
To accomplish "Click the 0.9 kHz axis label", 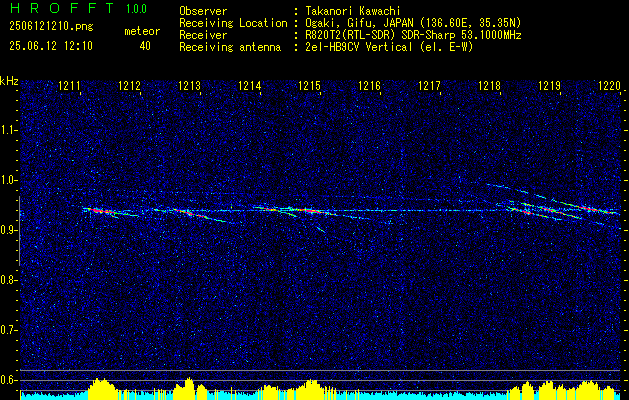I will [x=8, y=230].
